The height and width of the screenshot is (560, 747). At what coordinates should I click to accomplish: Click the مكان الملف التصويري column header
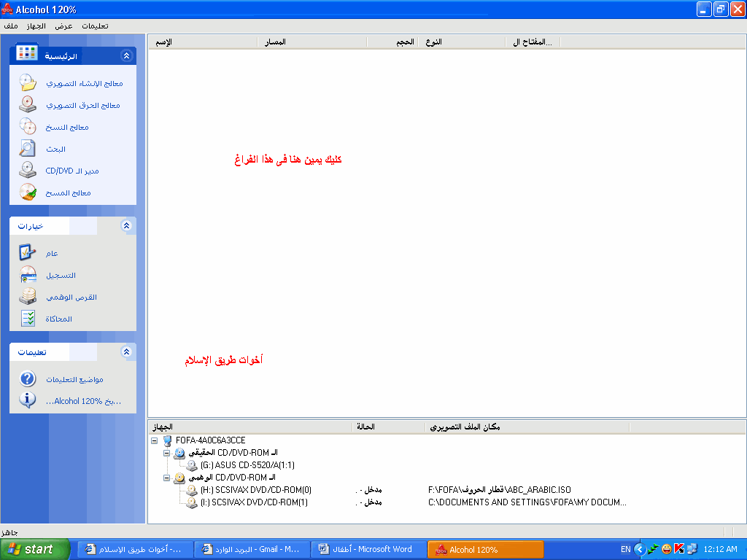pos(527,427)
